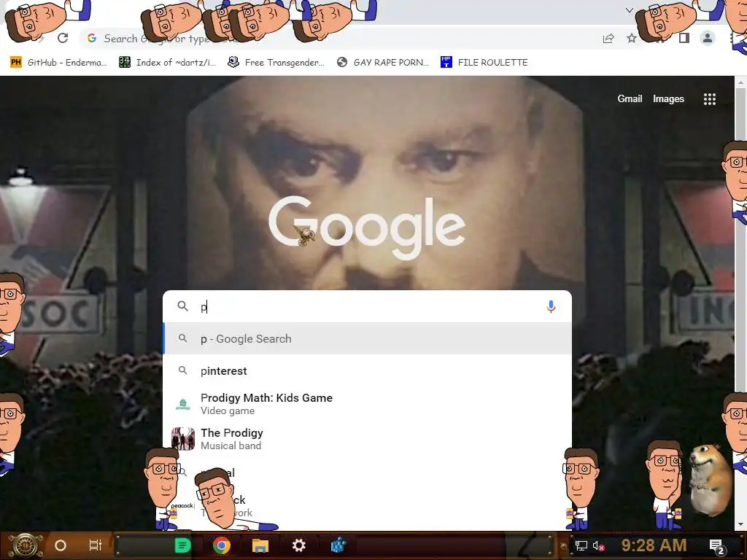Select the 'p - Google Search' suggestion

pos(368,338)
